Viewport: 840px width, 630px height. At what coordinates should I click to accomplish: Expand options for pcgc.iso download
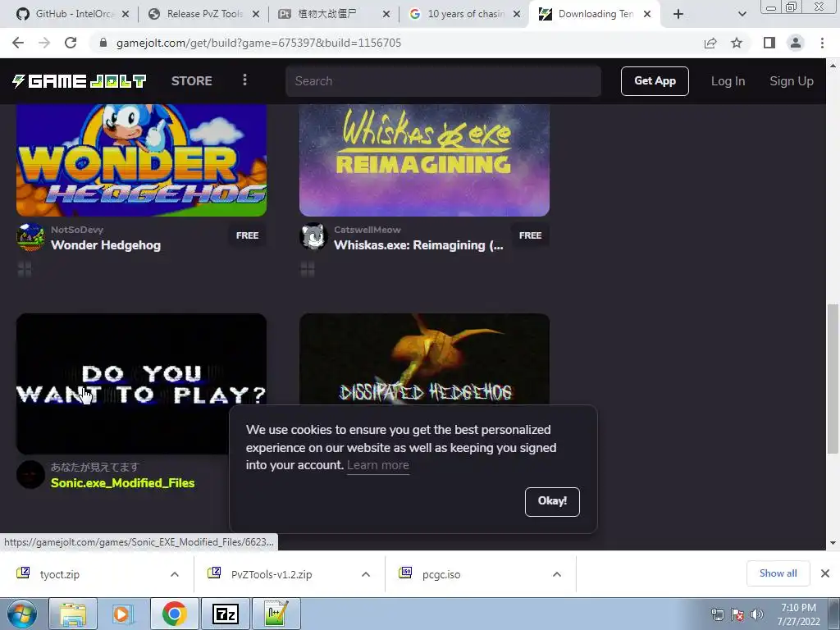click(x=557, y=574)
